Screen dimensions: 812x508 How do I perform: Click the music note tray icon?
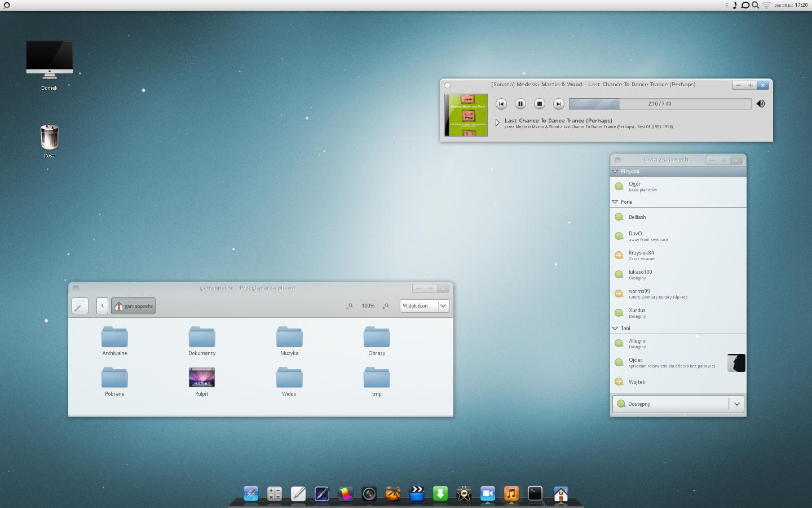tap(735, 5)
